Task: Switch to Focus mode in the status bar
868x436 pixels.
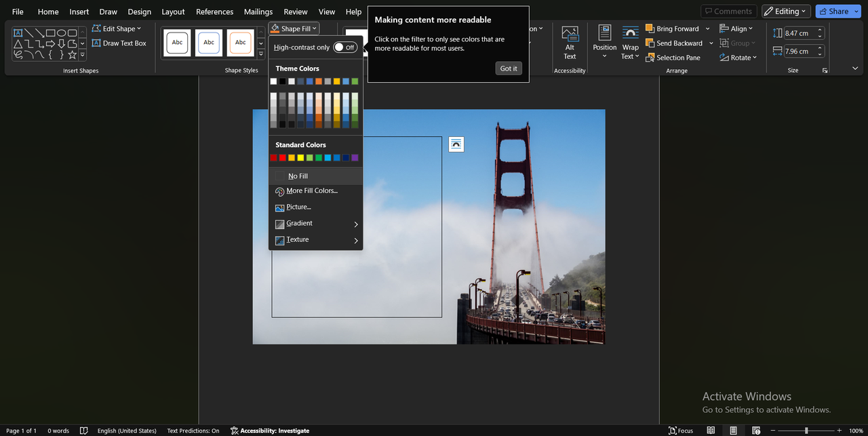Action: pyautogui.click(x=681, y=431)
